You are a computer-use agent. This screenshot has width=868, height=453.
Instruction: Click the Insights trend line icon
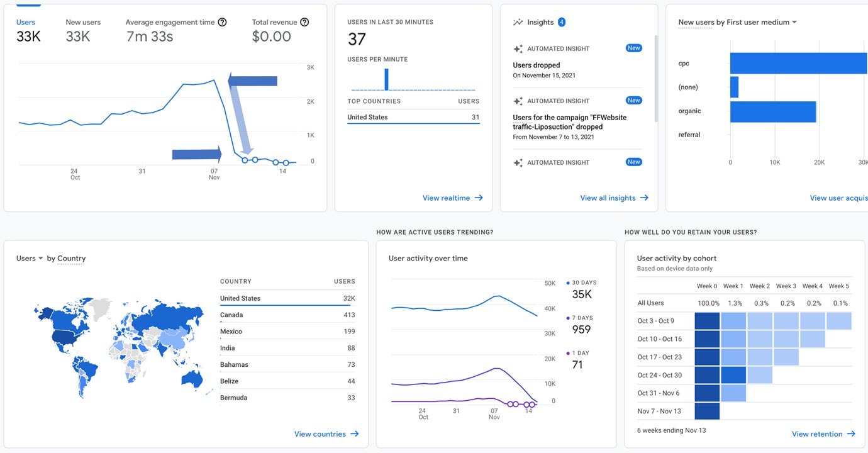[x=518, y=22]
